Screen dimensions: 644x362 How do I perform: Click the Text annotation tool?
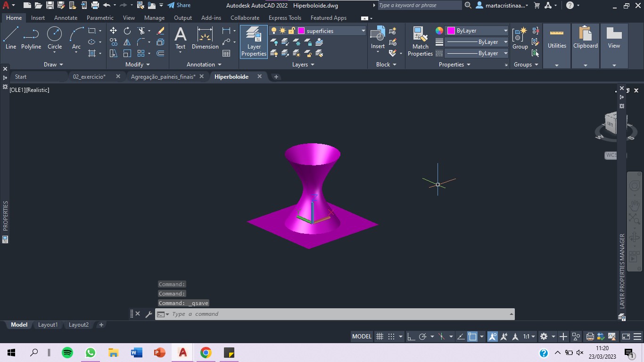click(x=180, y=39)
